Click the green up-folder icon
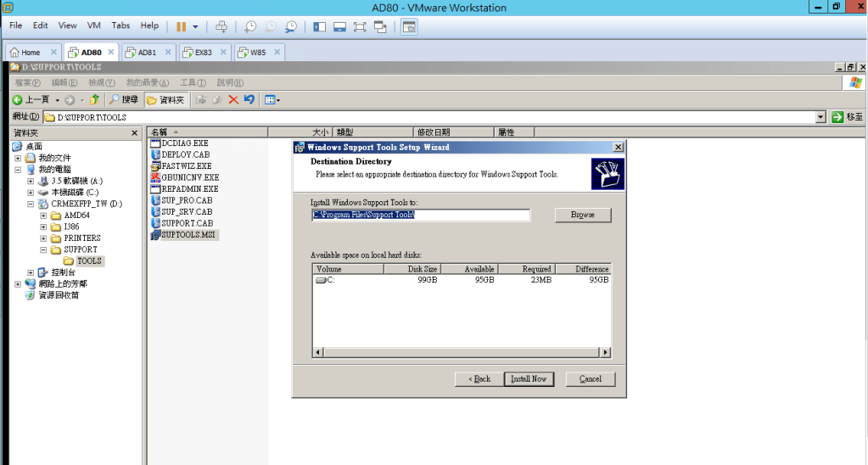Screen dimensions: 868x465 click(94, 99)
